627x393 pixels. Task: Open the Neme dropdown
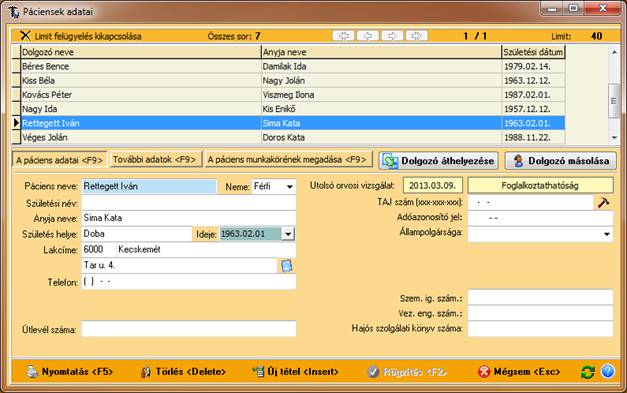(x=290, y=187)
